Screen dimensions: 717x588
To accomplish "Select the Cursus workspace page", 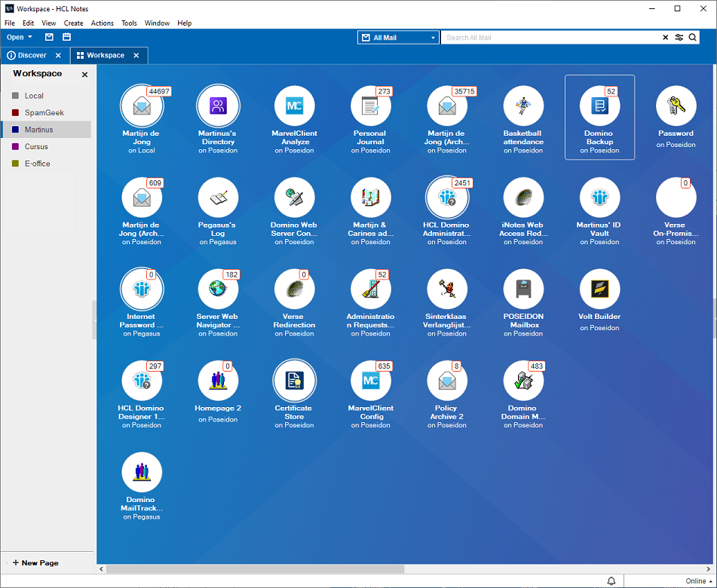I will 46,146.
